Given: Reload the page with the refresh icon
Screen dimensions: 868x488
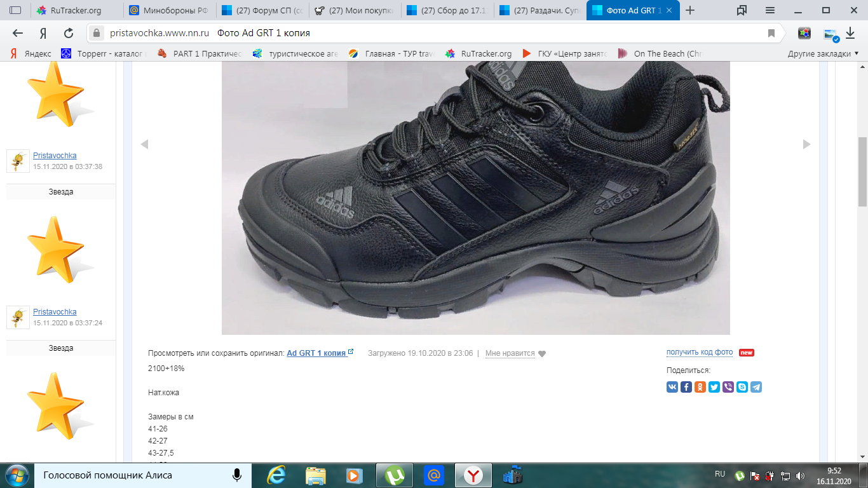Looking at the screenshot, I should 68,33.
